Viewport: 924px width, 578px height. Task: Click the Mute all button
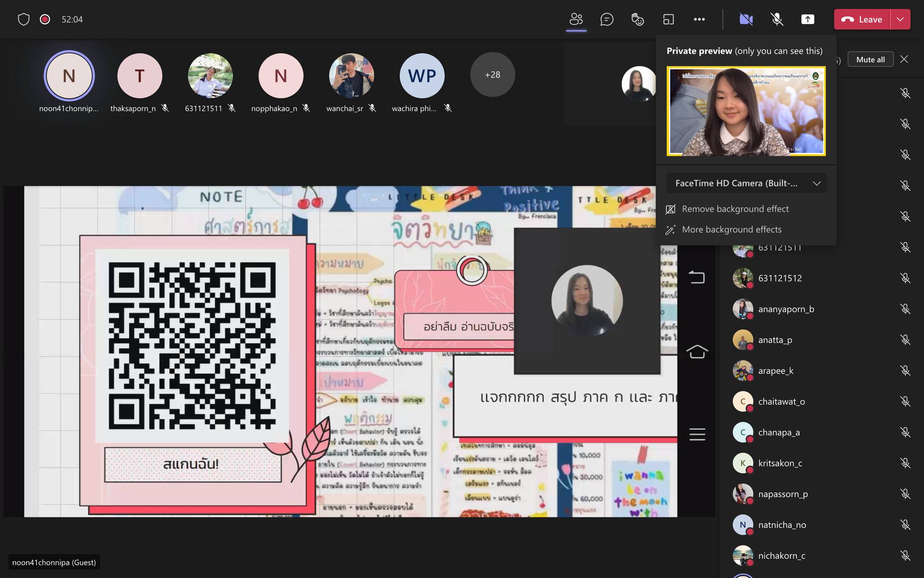[x=870, y=60]
